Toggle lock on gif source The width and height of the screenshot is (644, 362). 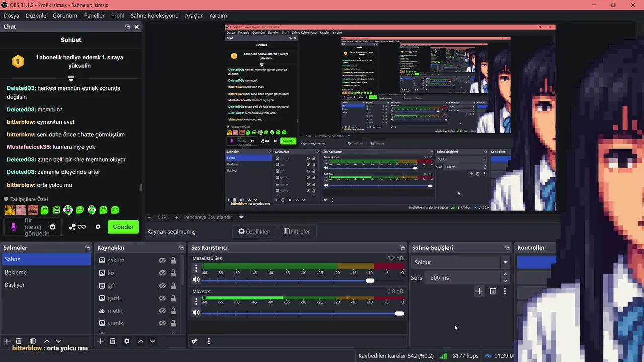coord(173,286)
